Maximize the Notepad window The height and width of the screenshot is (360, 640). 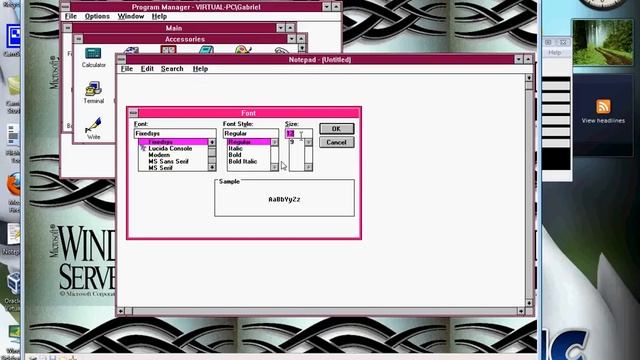(x=528, y=60)
